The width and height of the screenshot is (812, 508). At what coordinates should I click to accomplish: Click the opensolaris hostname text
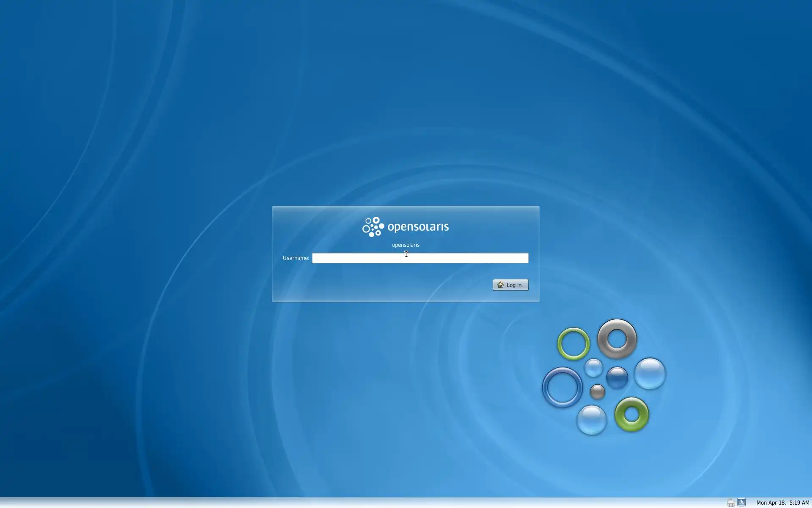[406, 245]
